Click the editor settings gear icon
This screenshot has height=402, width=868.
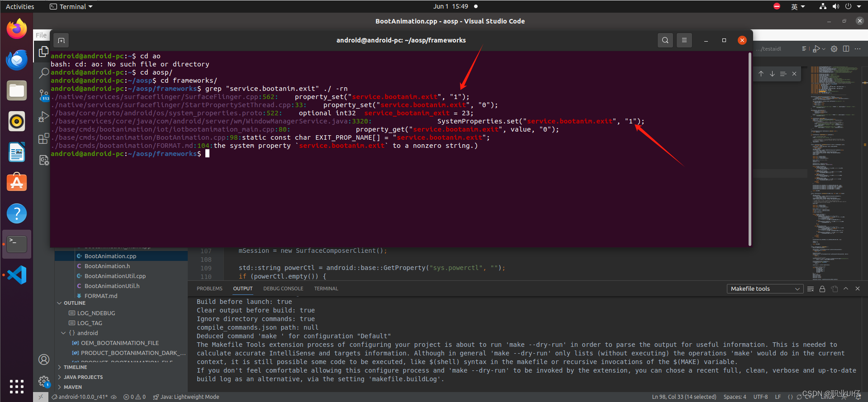tap(834, 49)
